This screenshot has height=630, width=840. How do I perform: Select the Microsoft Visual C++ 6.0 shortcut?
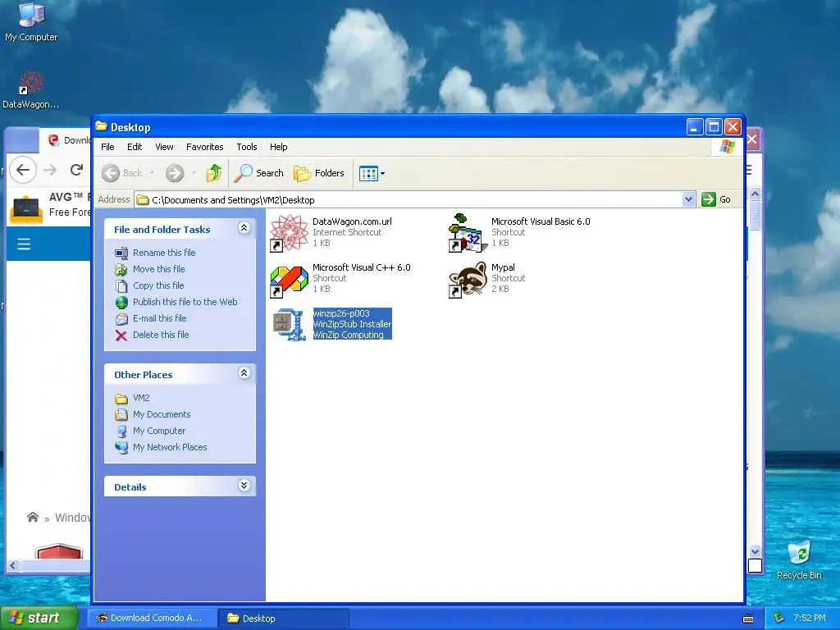(289, 279)
